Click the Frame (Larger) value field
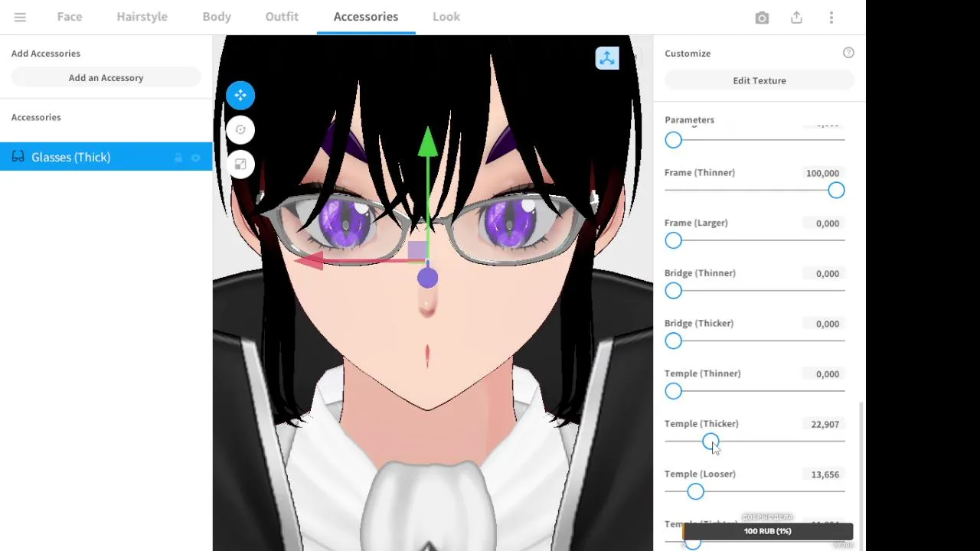 click(822, 223)
